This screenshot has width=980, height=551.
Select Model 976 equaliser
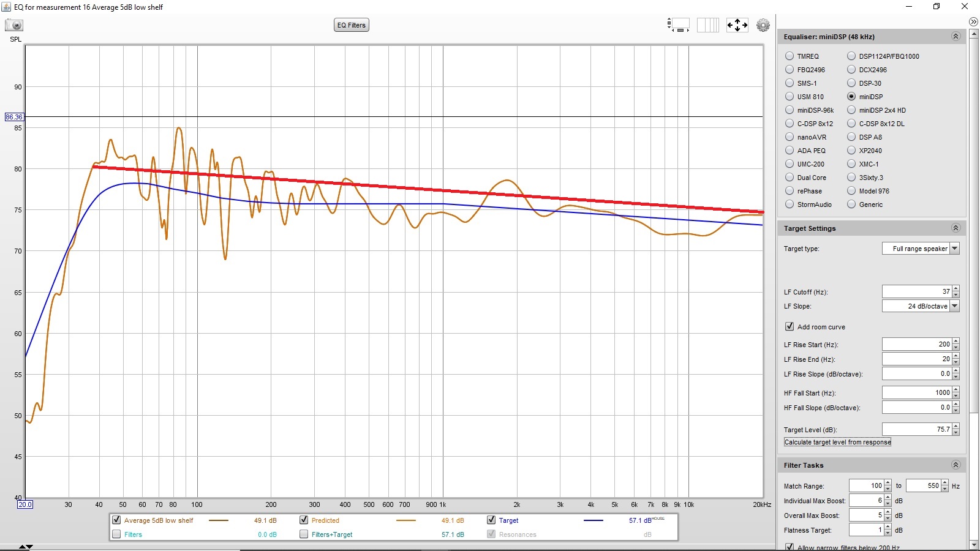pos(851,191)
